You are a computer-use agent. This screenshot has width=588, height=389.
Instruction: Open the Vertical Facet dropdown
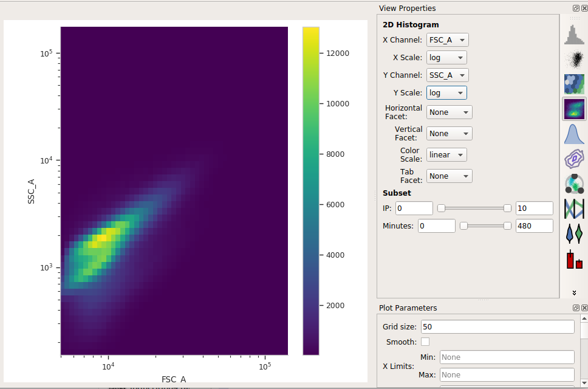450,134
